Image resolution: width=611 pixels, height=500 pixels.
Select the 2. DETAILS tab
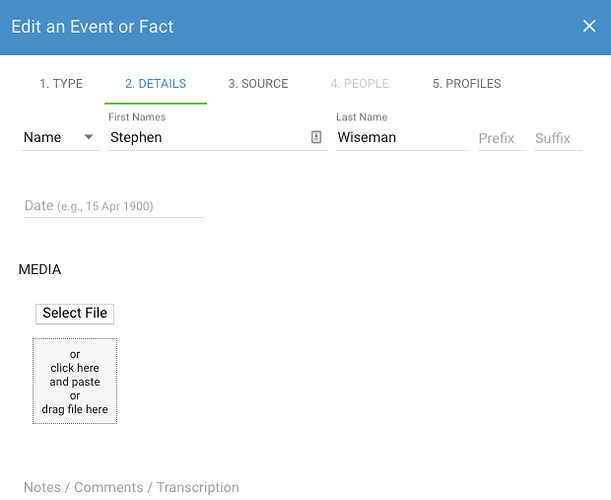(155, 84)
